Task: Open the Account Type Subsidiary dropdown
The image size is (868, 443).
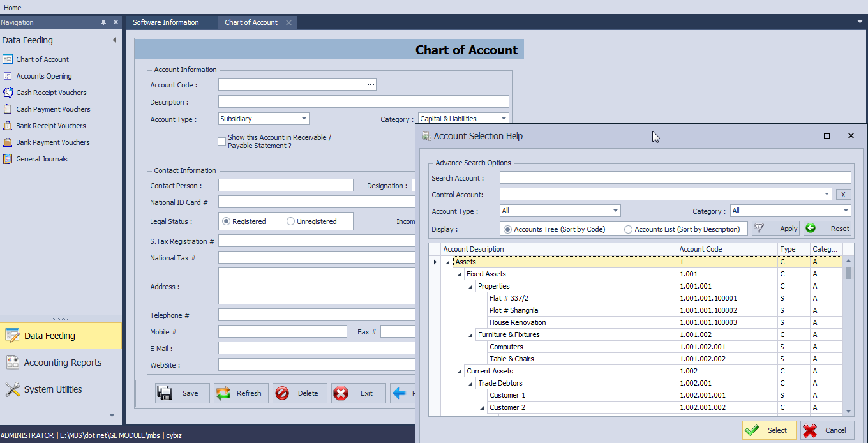Action: [304, 119]
